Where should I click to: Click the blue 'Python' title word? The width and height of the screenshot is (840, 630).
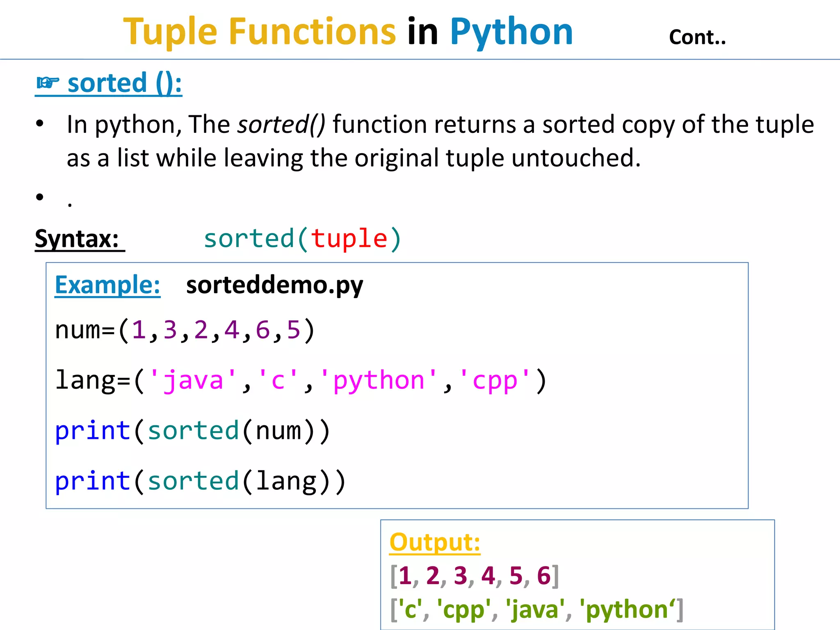[511, 32]
